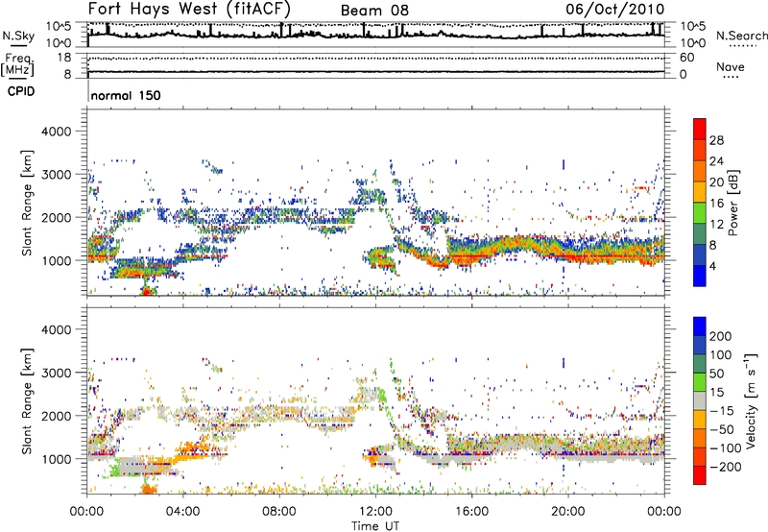Click the '200' tick on the velocity scale
The width and height of the screenshot is (768, 532).
point(721,336)
